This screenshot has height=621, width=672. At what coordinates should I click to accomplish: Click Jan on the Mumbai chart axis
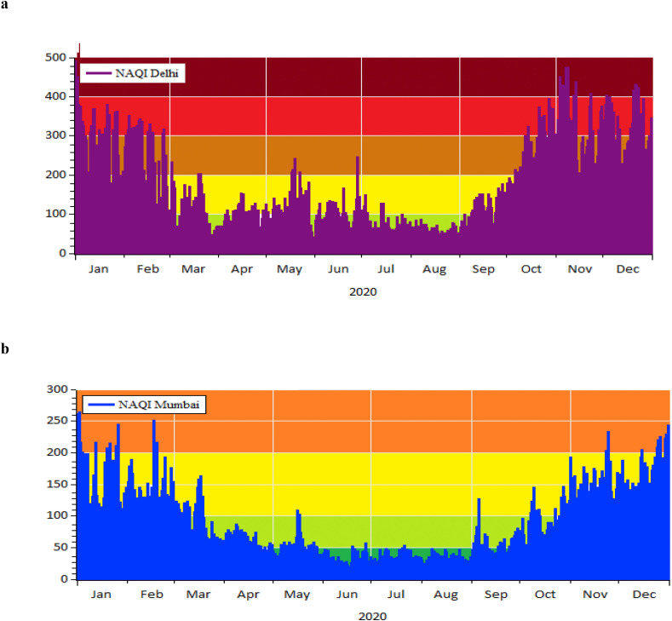(x=101, y=595)
